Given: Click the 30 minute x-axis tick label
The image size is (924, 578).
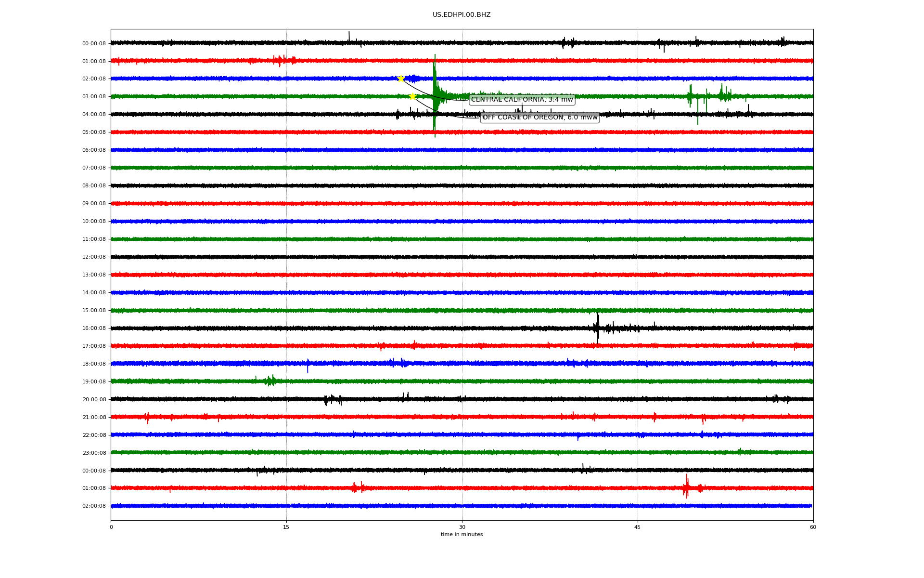Looking at the screenshot, I should [x=462, y=527].
